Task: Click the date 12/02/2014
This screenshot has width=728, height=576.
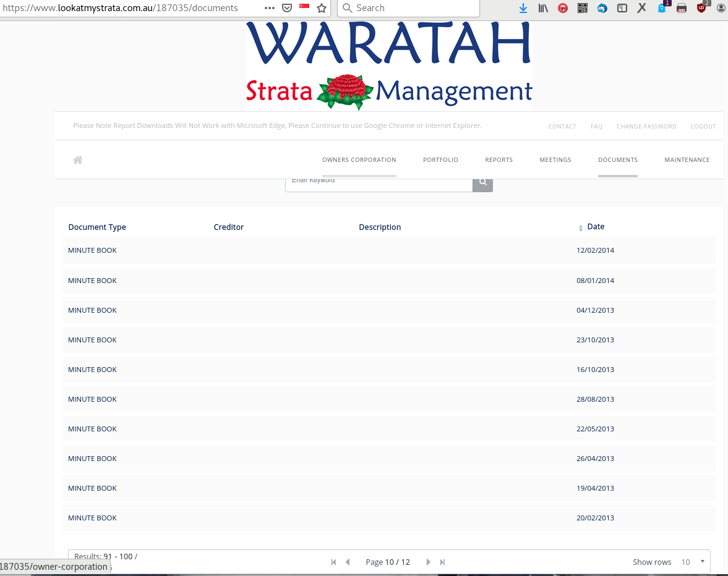Action: tap(595, 250)
